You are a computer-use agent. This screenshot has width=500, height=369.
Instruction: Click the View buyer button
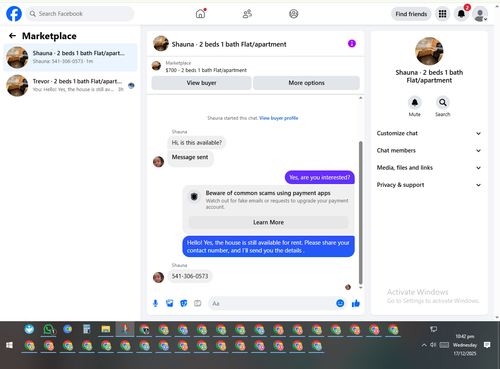201,83
